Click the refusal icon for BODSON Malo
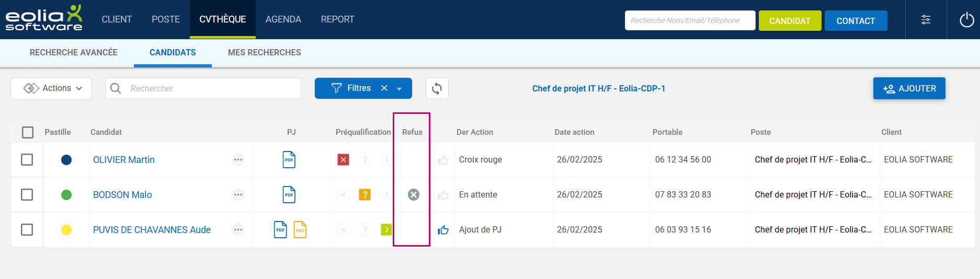The height and width of the screenshot is (279, 980). [413, 194]
